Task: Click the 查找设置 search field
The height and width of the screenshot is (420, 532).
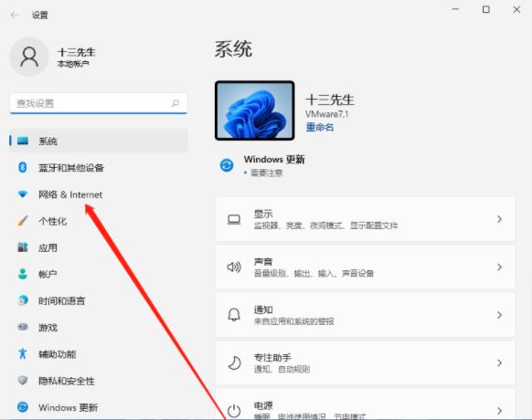Action: click(x=99, y=103)
